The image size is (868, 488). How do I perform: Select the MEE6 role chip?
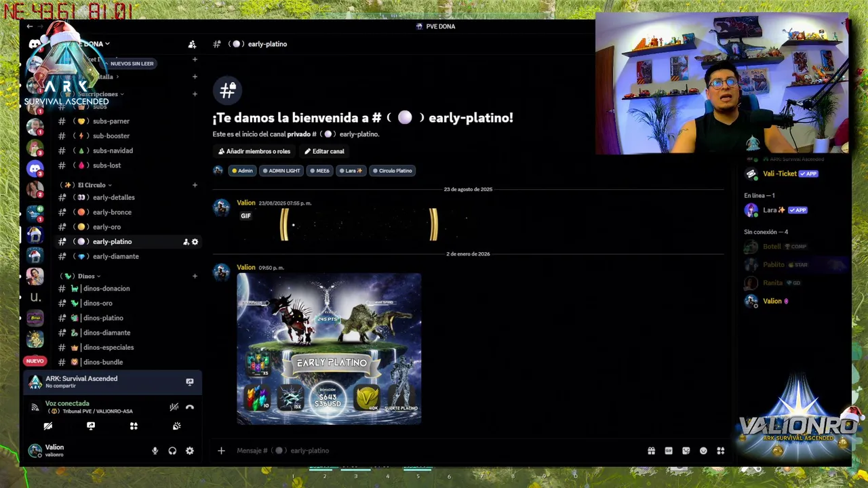pos(319,171)
